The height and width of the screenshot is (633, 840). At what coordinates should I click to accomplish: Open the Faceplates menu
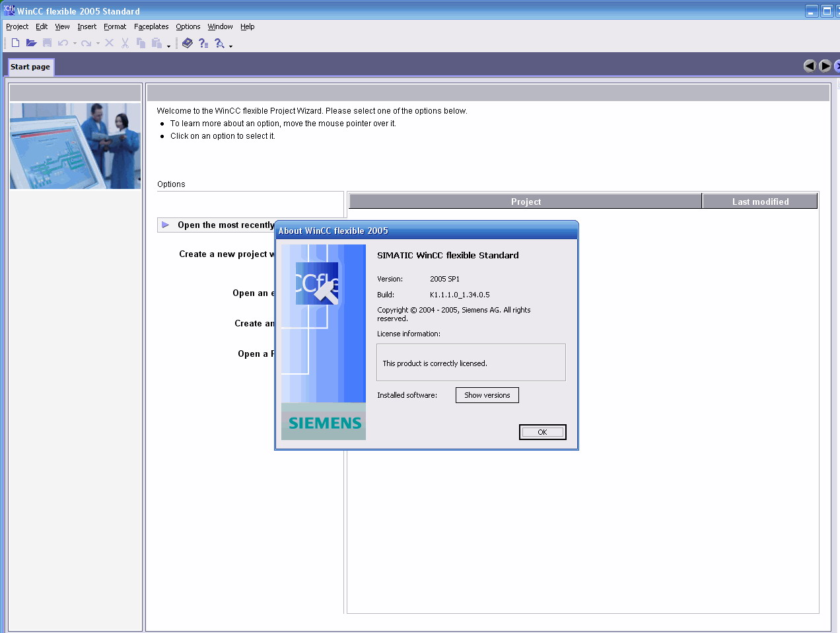(151, 26)
